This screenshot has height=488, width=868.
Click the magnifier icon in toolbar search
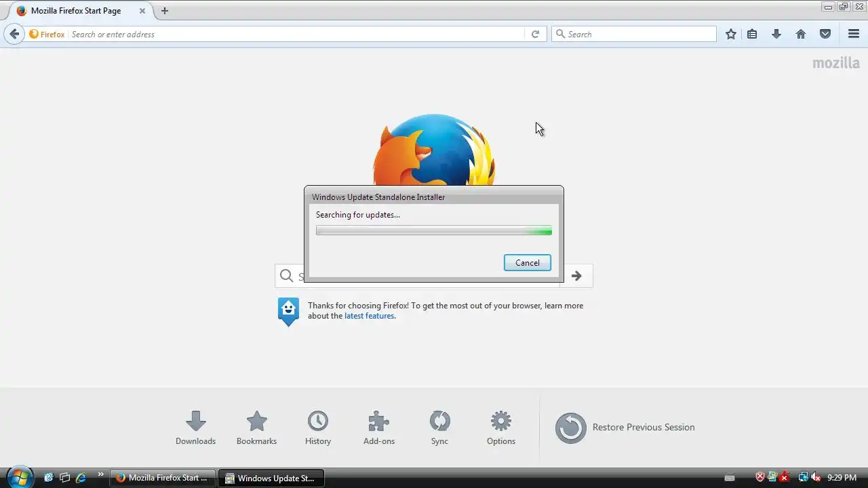tap(560, 34)
